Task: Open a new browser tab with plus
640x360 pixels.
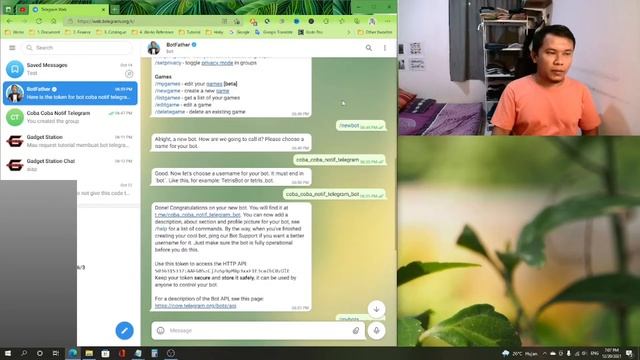Action: (115, 9)
